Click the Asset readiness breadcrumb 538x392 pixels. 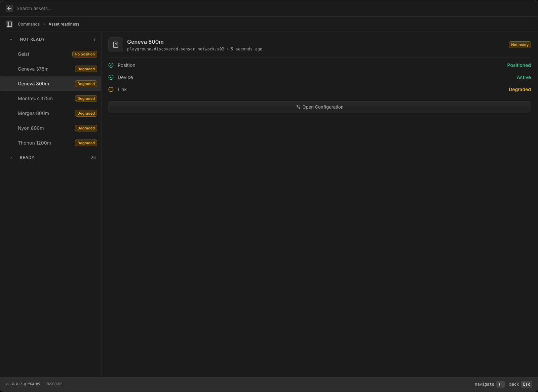point(64,24)
